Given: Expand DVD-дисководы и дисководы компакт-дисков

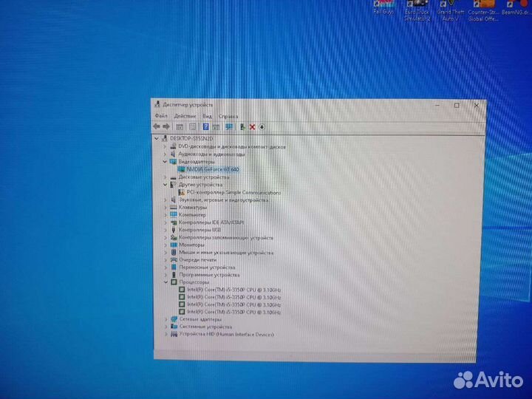Looking at the screenshot, I should (166, 146).
